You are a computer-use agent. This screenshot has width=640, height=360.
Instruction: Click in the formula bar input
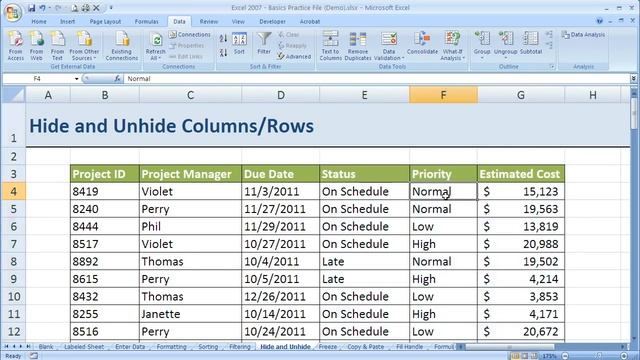point(377,78)
